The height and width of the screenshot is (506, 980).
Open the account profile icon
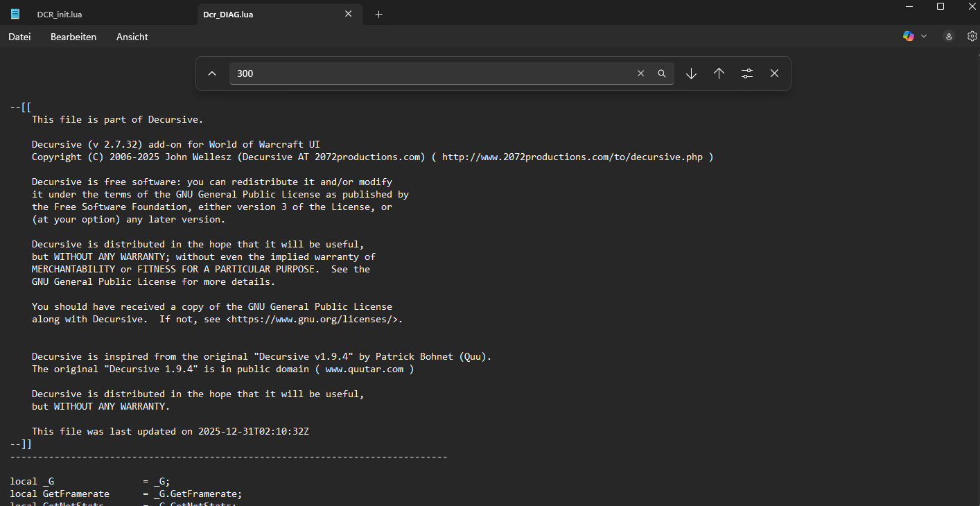click(x=949, y=36)
